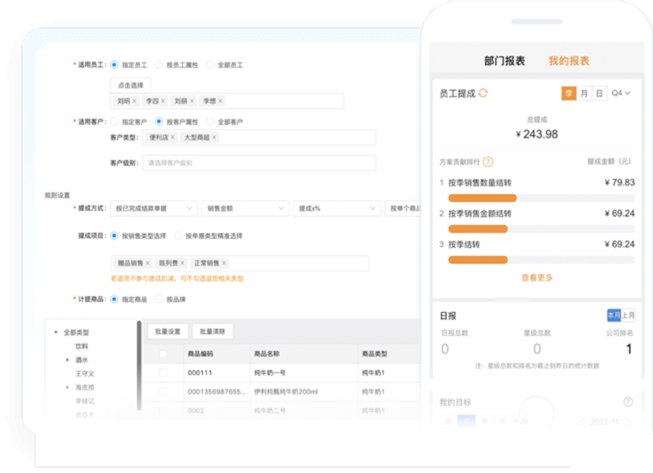Click progress bar under 按季结转
Screen dimensions: 653x473
pyautogui.click(x=541, y=260)
